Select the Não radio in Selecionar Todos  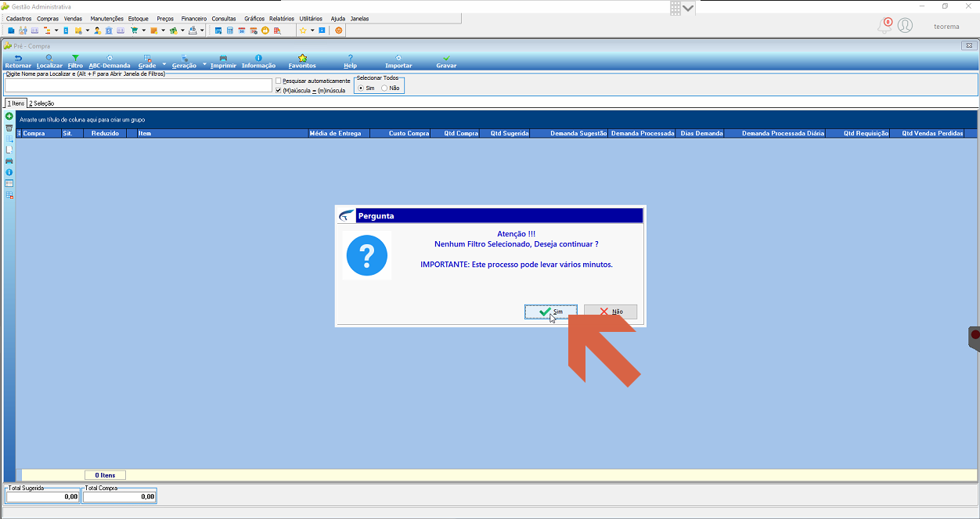coord(384,88)
